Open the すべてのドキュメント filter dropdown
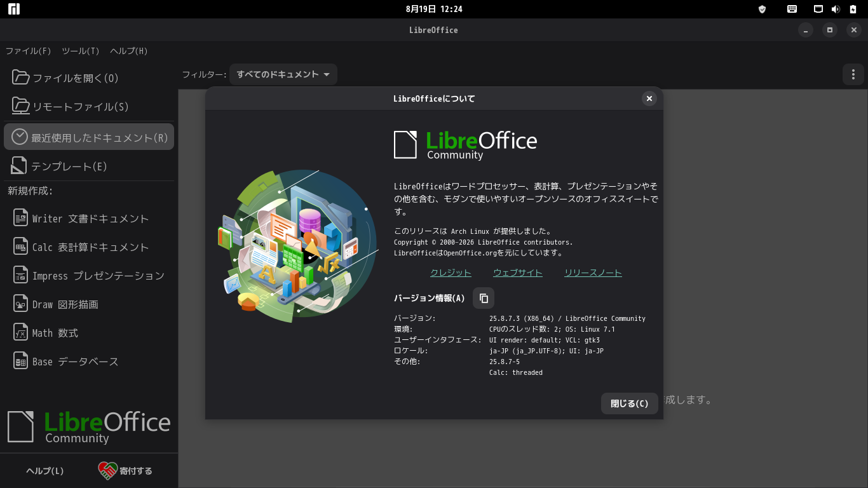The width and height of the screenshot is (868, 488). pos(283,74)
